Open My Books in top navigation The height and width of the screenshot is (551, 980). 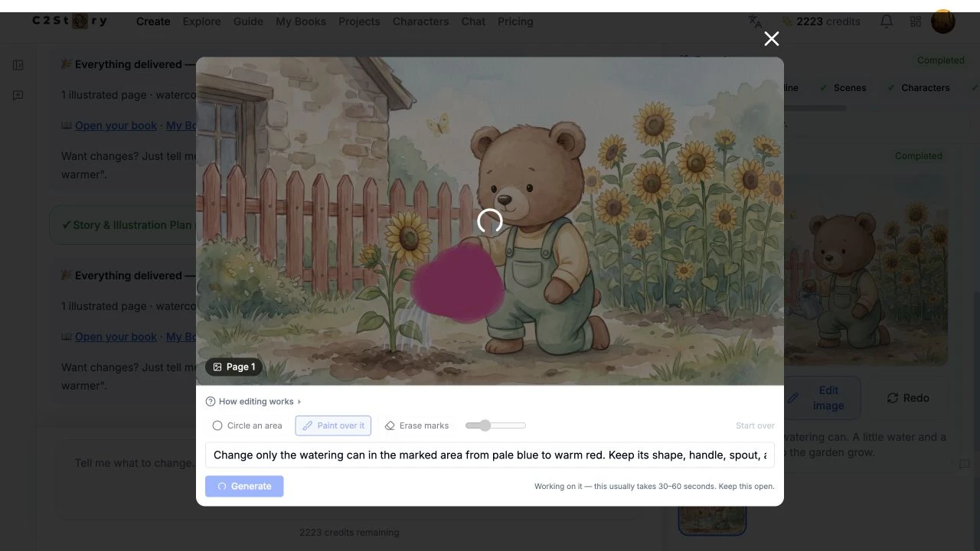(x=301, y=21)
